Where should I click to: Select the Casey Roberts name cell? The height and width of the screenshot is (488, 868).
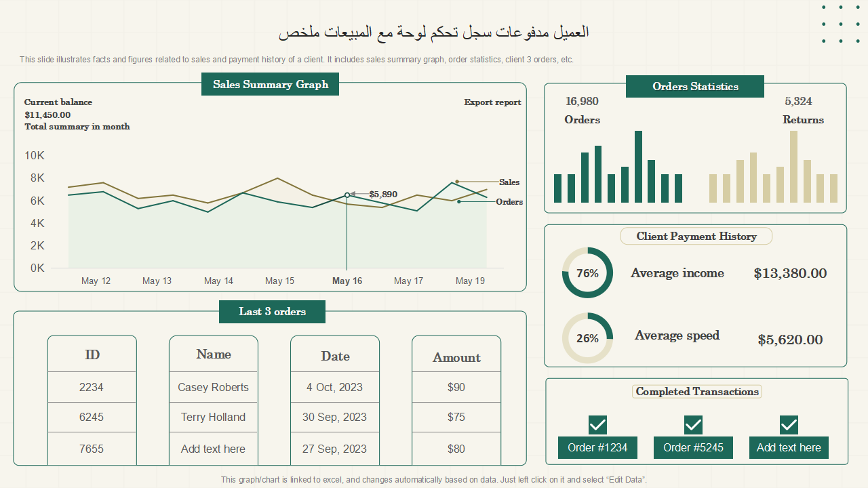point(213,387)
